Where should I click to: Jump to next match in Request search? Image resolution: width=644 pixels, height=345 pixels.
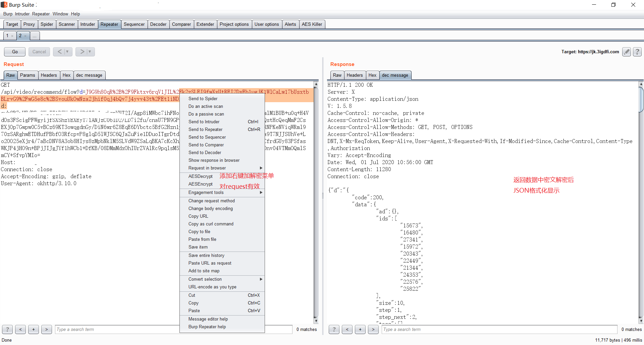pos(47,329)
